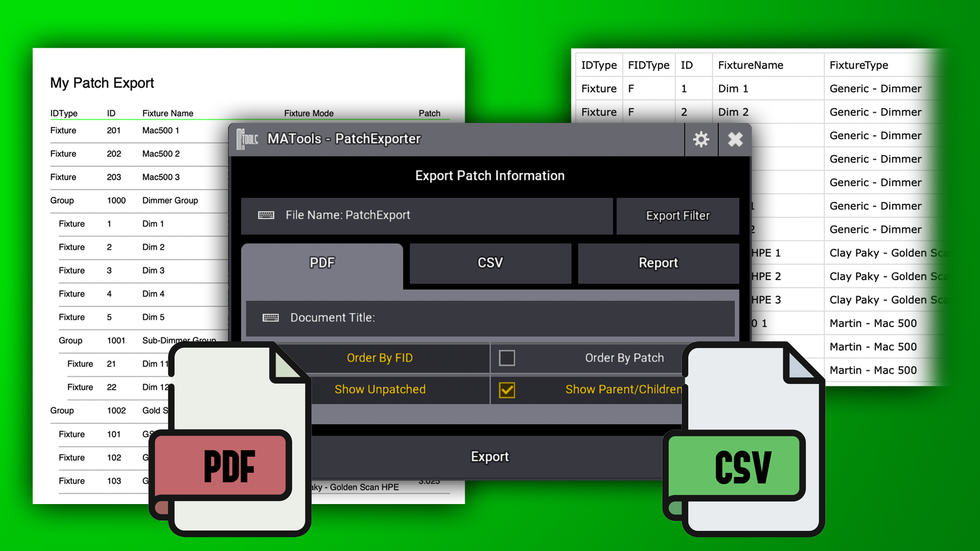Switch to the PDF tab

322,263
